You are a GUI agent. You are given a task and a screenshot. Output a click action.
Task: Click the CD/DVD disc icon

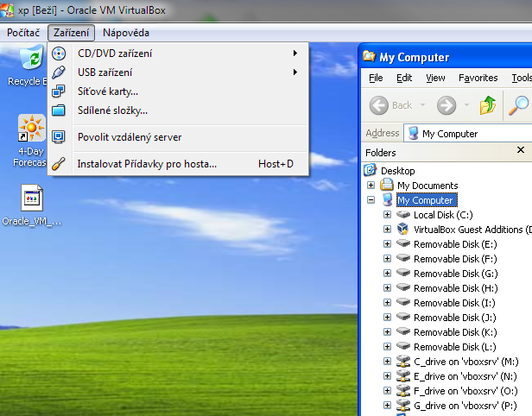(59, 54)
